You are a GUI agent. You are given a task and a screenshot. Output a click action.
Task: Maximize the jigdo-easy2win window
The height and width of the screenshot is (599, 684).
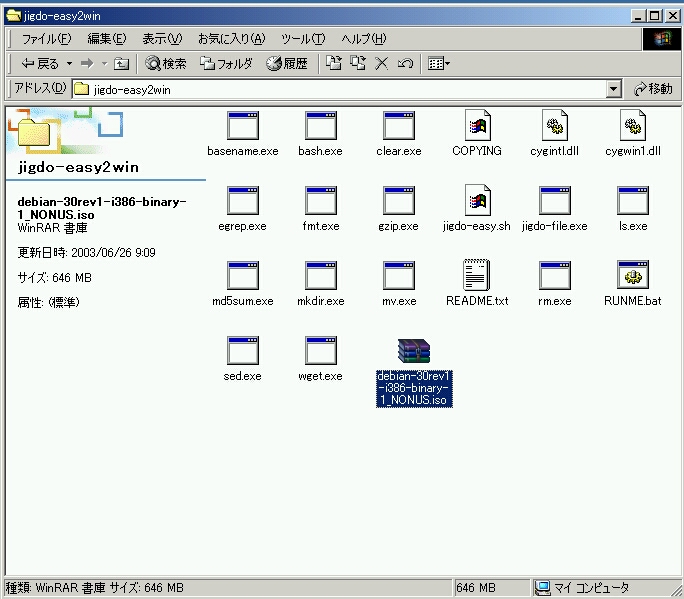654,16
